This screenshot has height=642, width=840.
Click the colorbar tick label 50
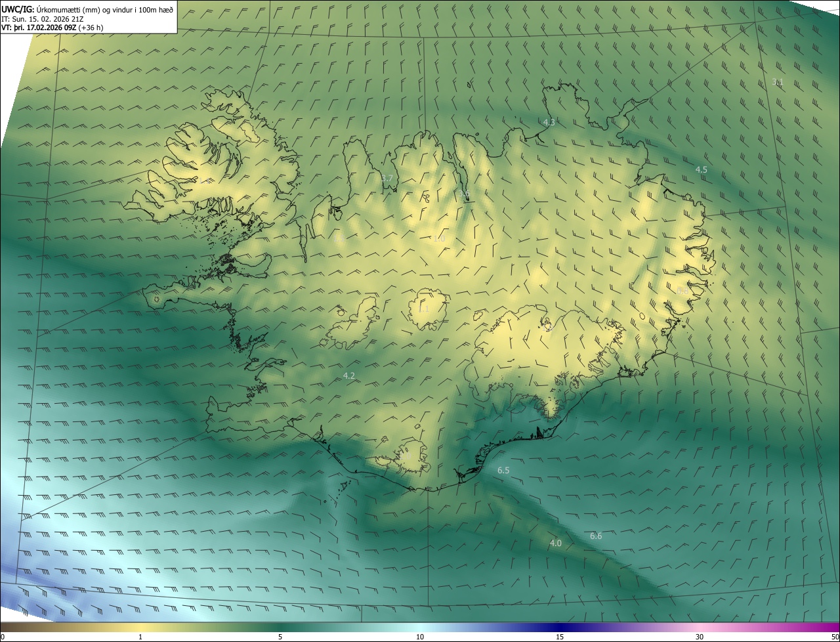835,637
